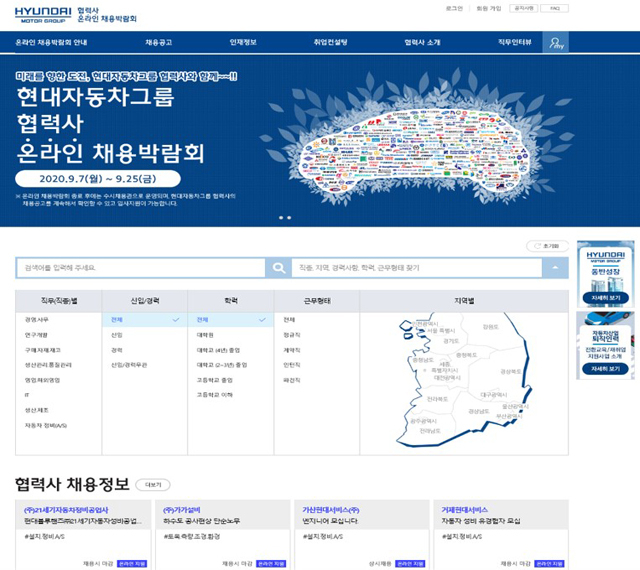Click 대구광역시 on the map
640x570 pixels.
tap(493, 395)
